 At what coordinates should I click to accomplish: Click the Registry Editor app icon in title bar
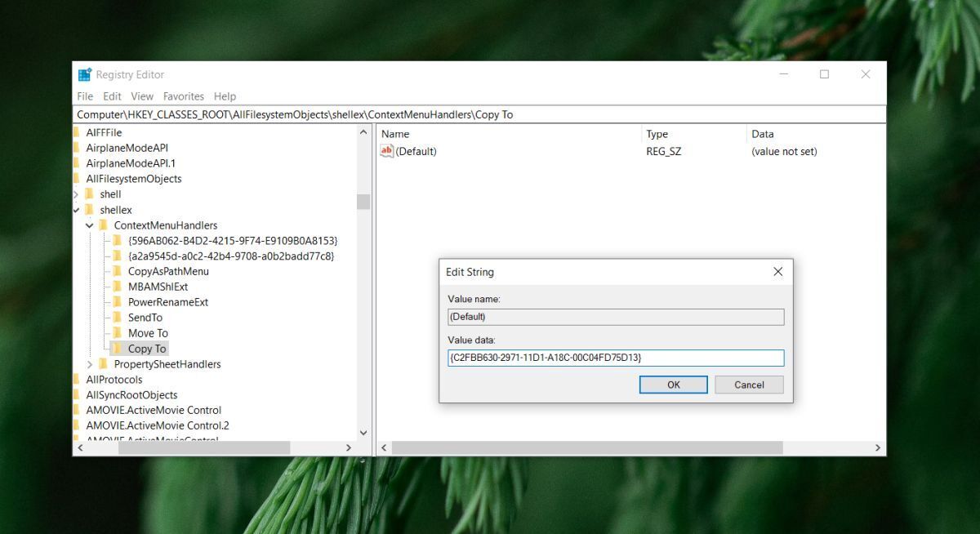coord(85,75)
